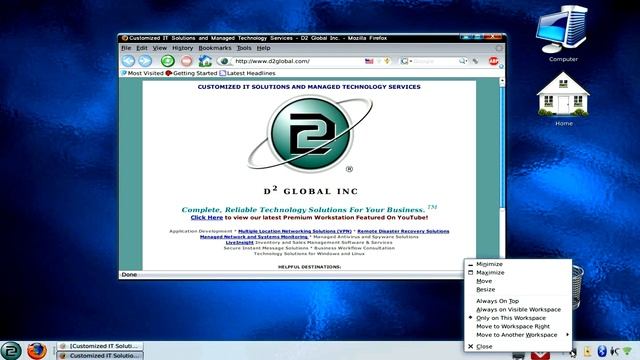Open the Edit menu
The image size is (640, 360).
pyautogui.click(x=142, y=48)
